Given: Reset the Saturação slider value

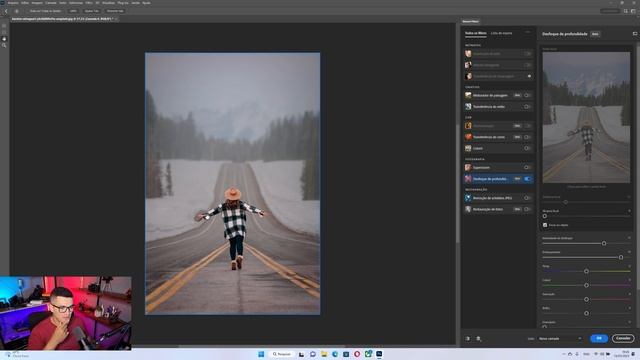Looking at the screenshot, I should click(629, 294).
